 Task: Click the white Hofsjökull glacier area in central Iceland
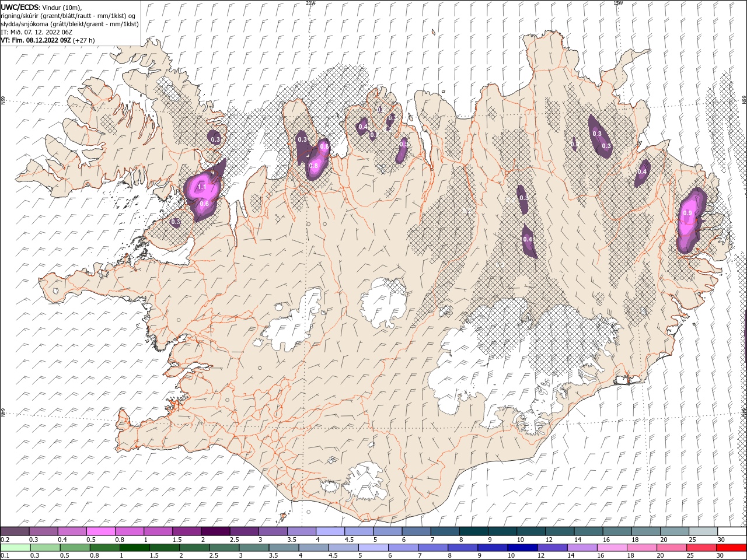384,302
